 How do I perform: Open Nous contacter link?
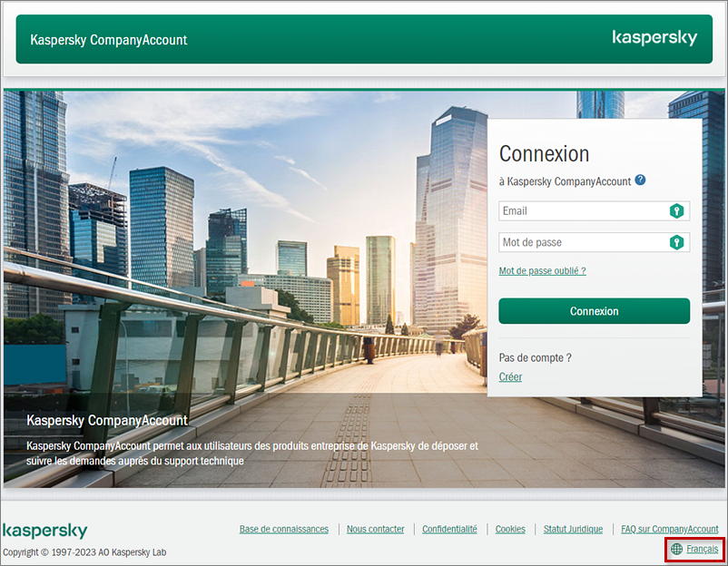[x=375, y=529]
